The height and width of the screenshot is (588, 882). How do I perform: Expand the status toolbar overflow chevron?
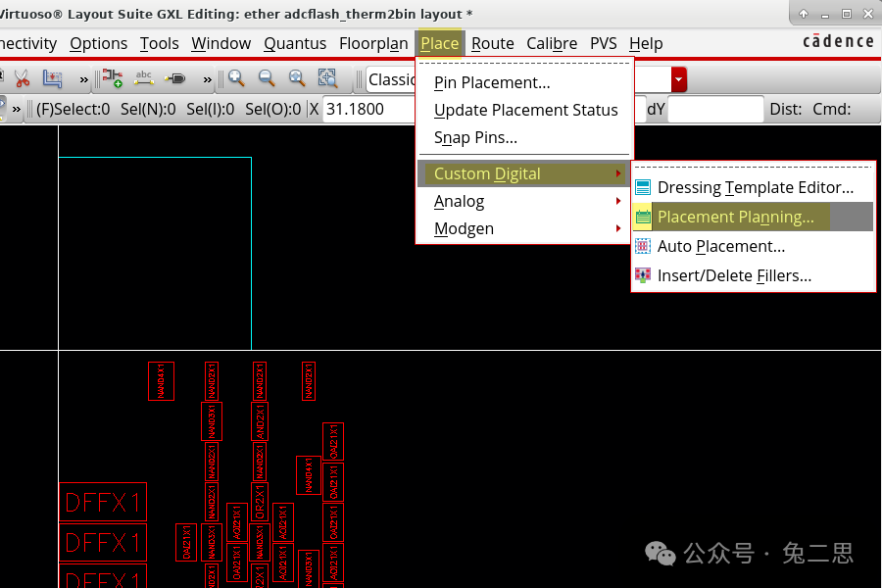pos(17,109)
